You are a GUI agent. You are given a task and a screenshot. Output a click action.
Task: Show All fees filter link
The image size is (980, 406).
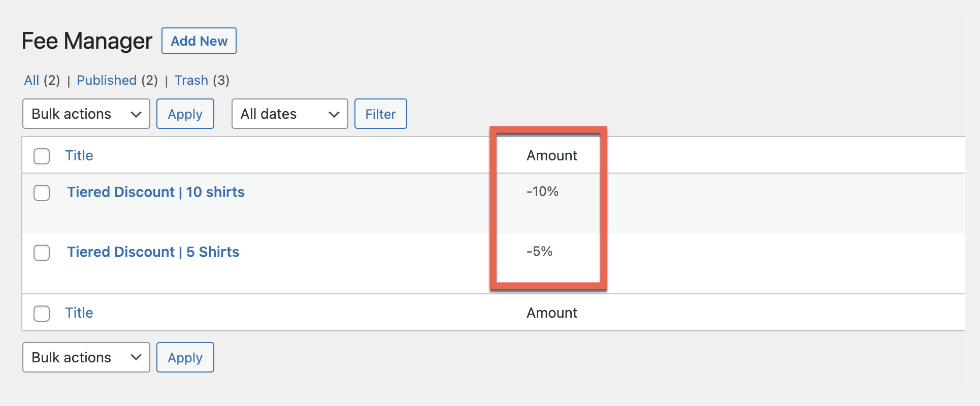pyautogui.click(x=31, y=80)
